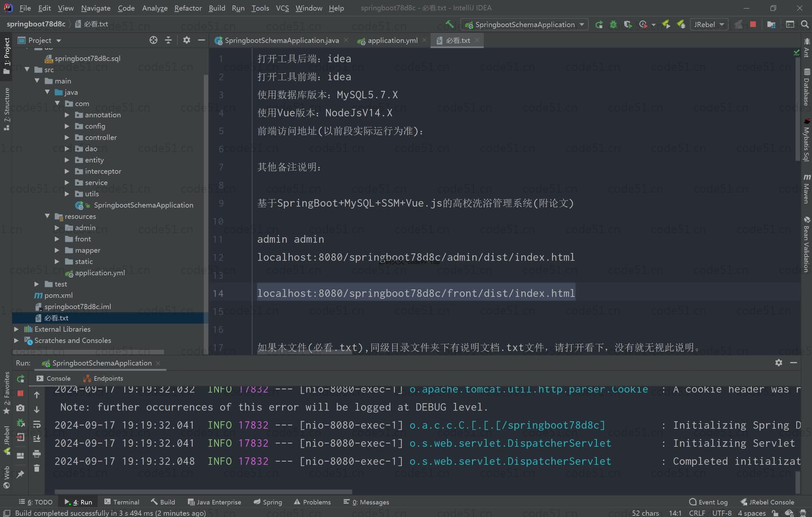Image resolution: width=812 pixels, height=517 pixels.
Task: Collapse the src folder
Action: [x=27, y=69]
